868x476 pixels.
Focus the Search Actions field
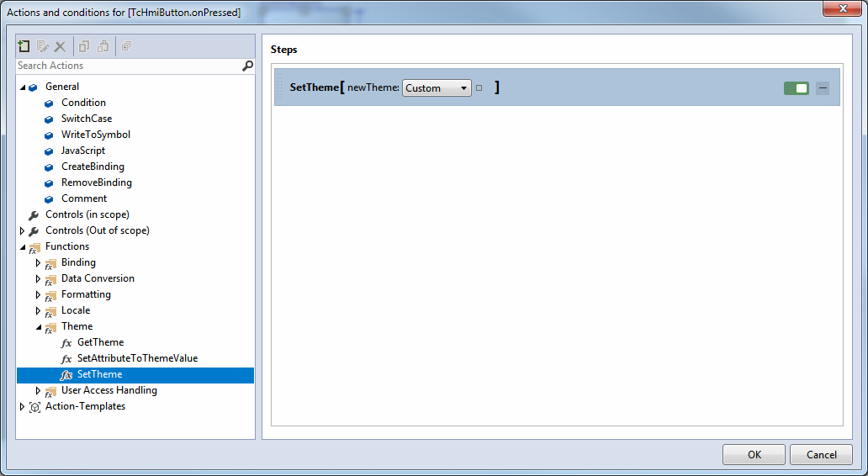pos(129,66)
